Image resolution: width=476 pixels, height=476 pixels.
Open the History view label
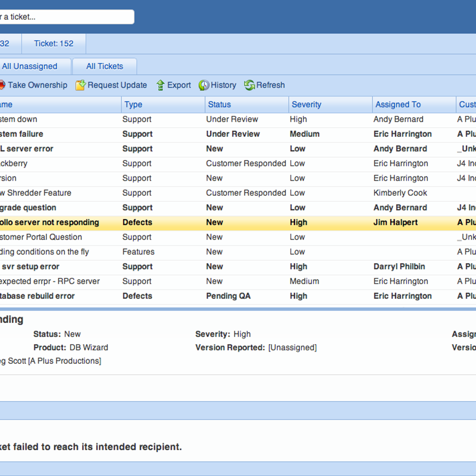[x=223, y=85]
